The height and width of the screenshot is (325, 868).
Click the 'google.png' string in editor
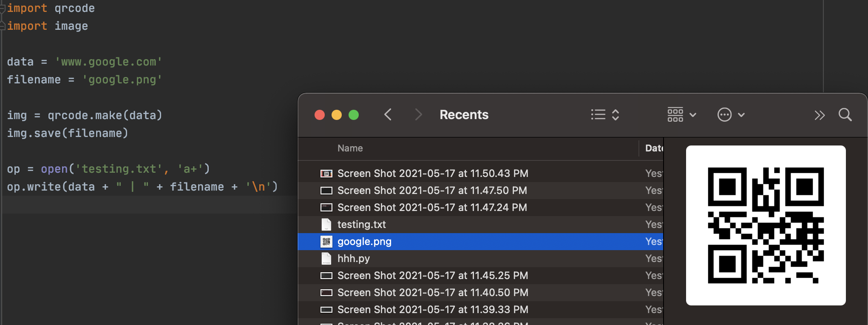click(122, 80)
